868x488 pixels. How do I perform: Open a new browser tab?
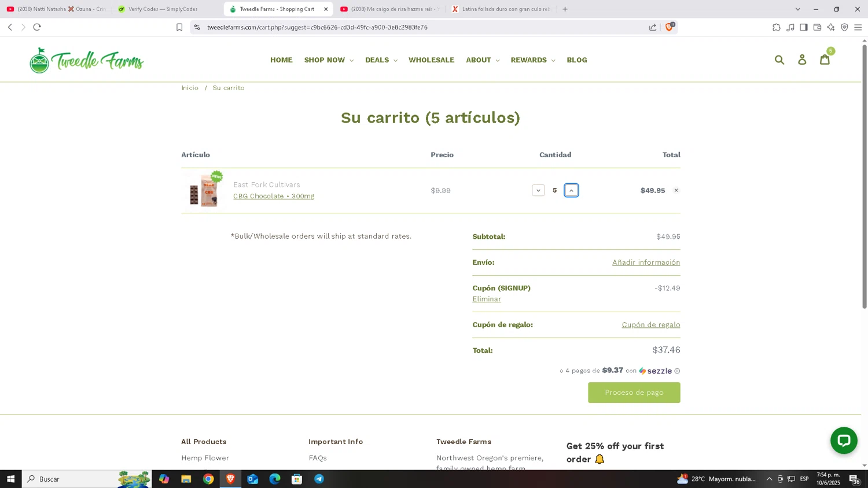click(x=565, y=9)
